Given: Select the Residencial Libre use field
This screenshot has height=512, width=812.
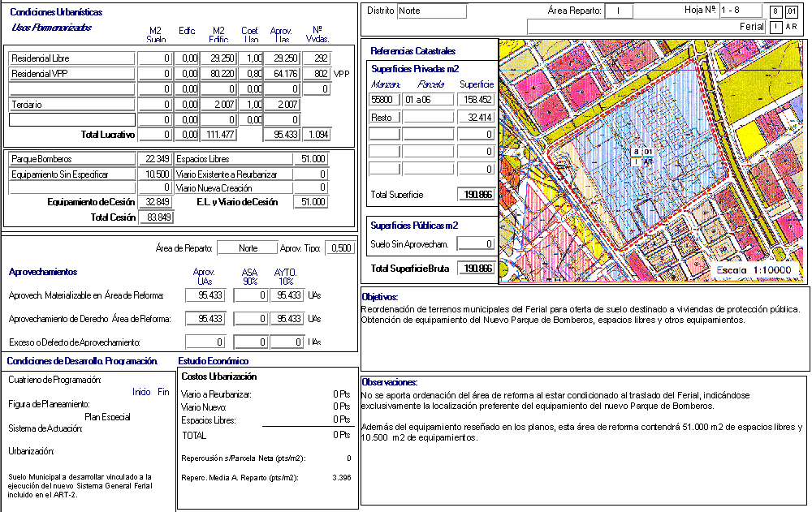Looking at the screenshot, I should click(x=71, y=58).
